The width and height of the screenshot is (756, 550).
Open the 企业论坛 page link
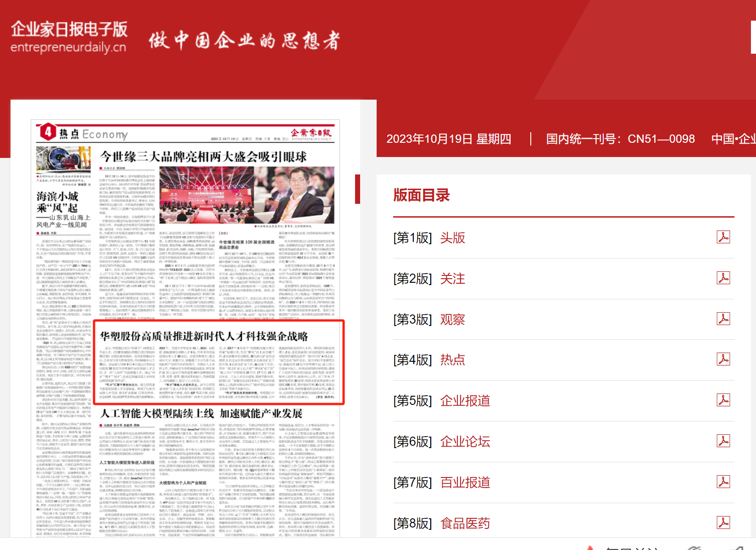(x=465, y=442)
